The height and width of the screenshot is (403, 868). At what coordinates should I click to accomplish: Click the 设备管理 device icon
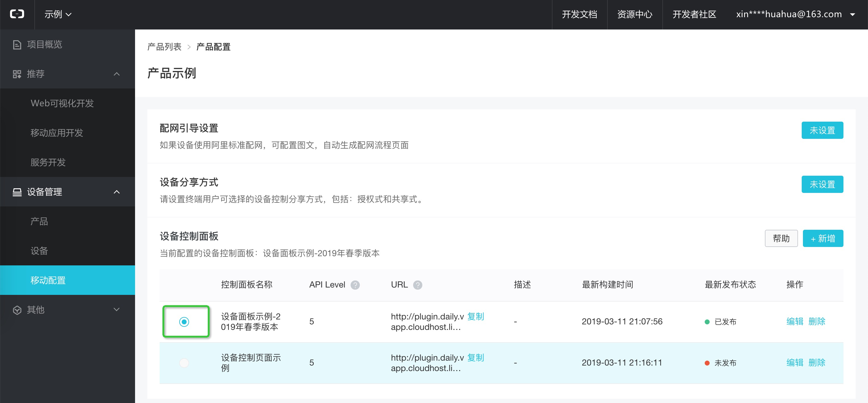click(17, 192)
